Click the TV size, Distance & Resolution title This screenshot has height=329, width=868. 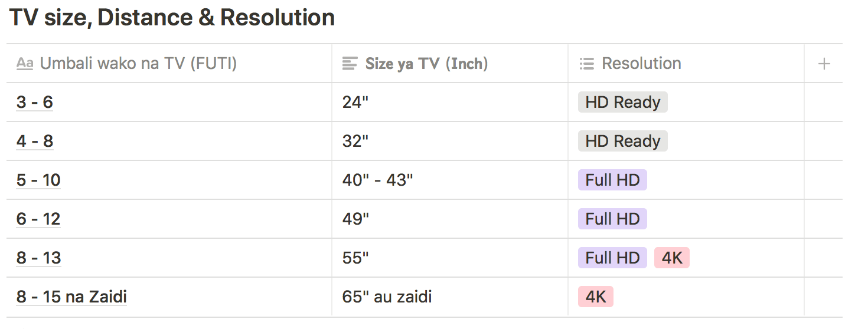172,18
